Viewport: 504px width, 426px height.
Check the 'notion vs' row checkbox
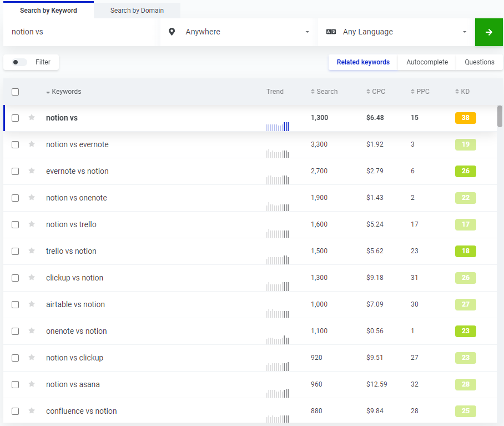click(x=15, y=118)
